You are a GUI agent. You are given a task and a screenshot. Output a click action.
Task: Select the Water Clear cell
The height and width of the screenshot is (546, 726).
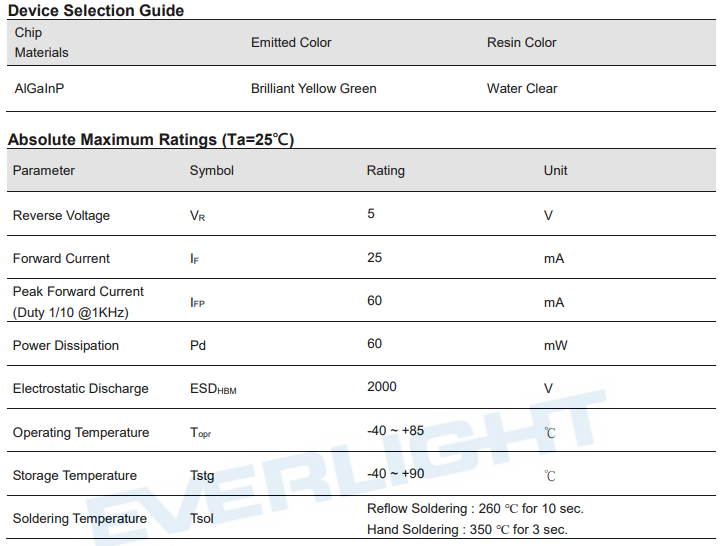coord(522,88)
